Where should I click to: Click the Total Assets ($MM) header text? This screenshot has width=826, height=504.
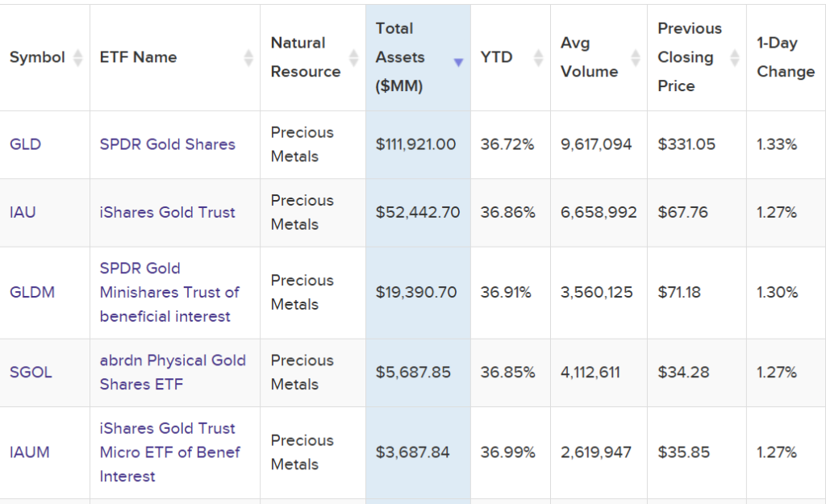399,57
